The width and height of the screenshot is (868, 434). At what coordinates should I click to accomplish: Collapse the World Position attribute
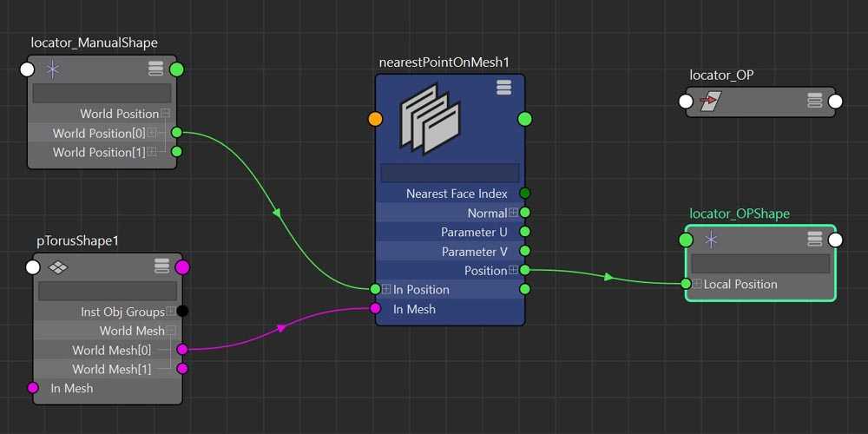pos(165,114)
